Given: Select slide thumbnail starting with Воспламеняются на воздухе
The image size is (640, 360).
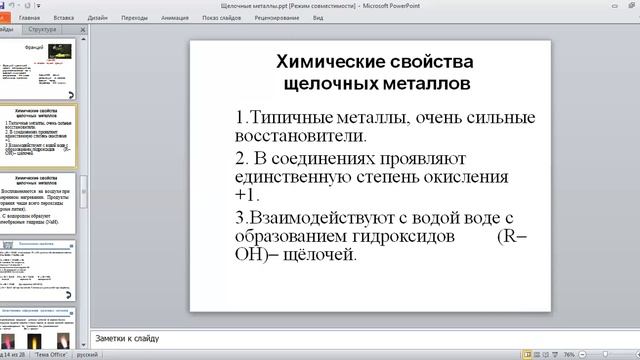Looking at the screenshot, I should (38, 203).
